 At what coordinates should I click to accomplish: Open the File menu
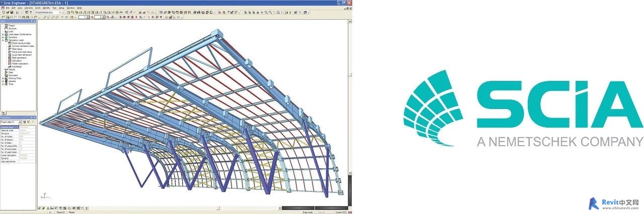[8, 8]
